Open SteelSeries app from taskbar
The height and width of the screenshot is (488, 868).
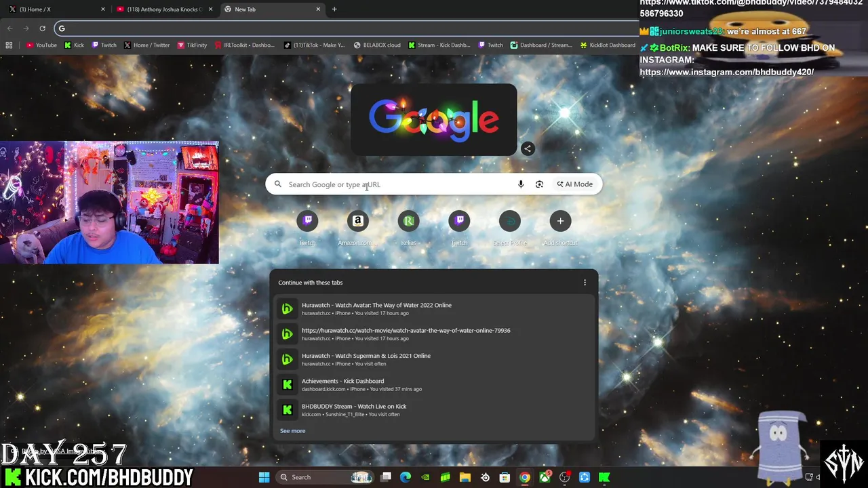[485, 477]
